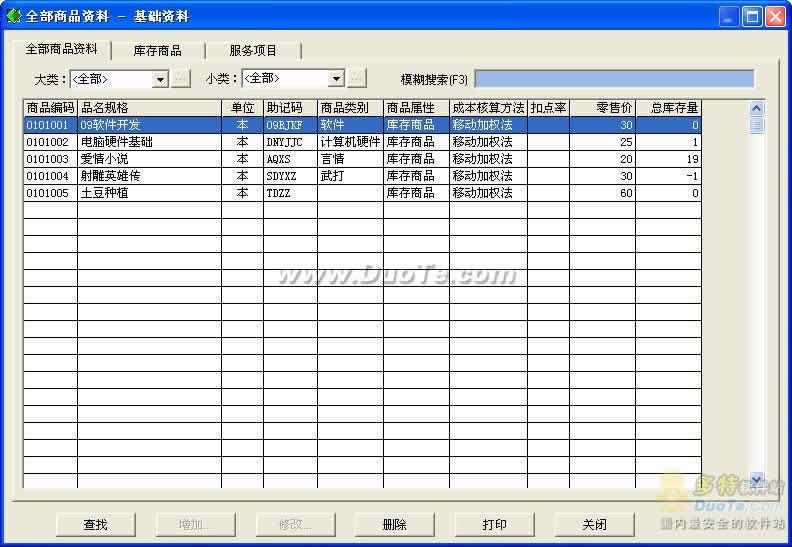Switch to the 库存商品 tab
Viewport: 792px width, 547px height.
157,50
